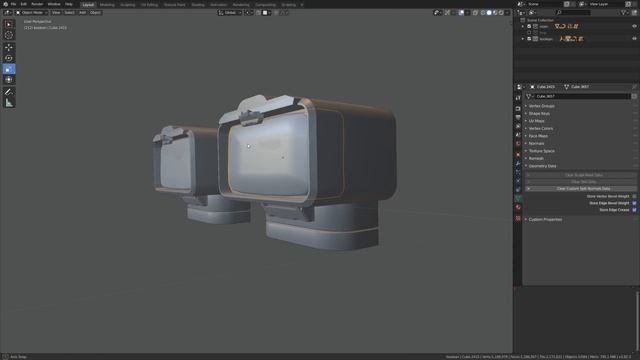Click the Scene name field
Viewport: 640px width, 360px height.
[x=545, y=4]
